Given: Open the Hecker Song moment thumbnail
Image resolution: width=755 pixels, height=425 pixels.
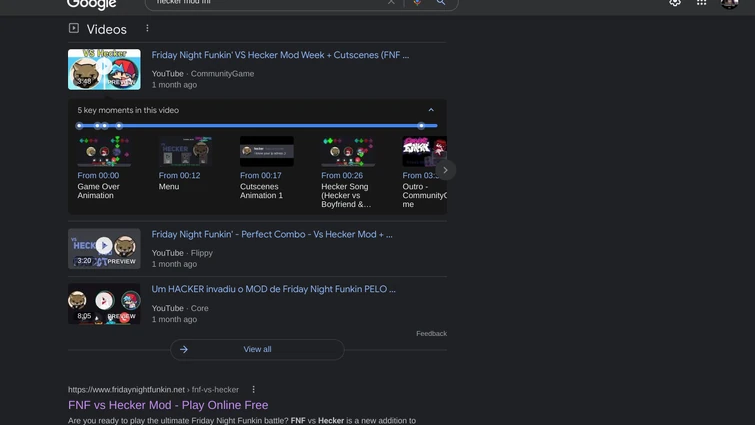Looking at the screenshot, I should (x=348, y=151).
